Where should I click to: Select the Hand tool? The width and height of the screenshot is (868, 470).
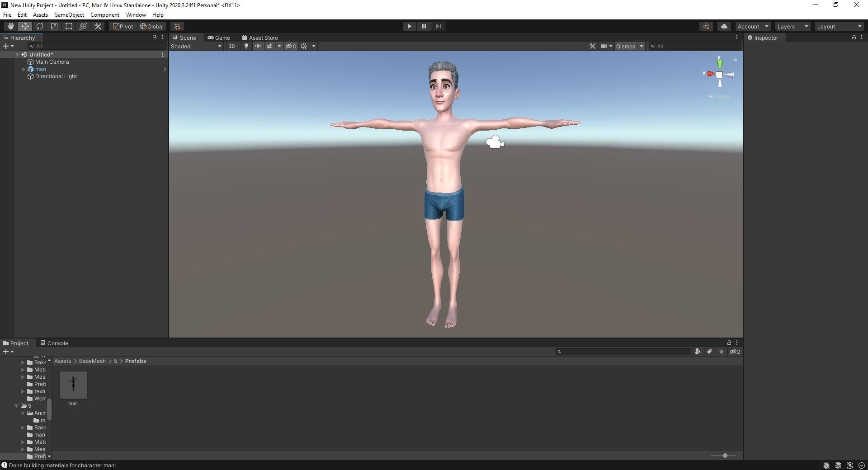10,26
